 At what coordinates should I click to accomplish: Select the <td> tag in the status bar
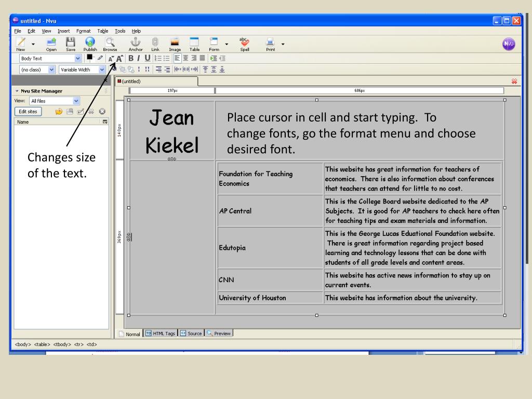(x=91, y=344)
